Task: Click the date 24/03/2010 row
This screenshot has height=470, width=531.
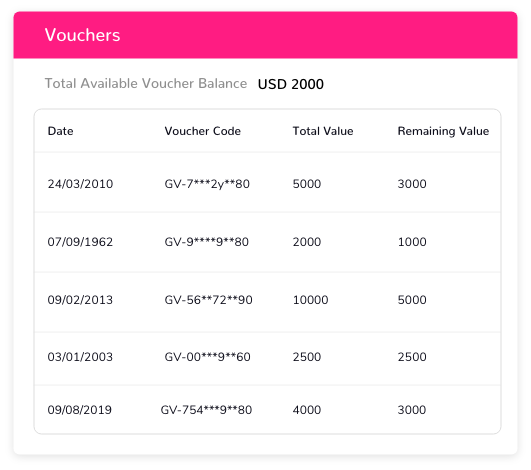Action: 268,183
